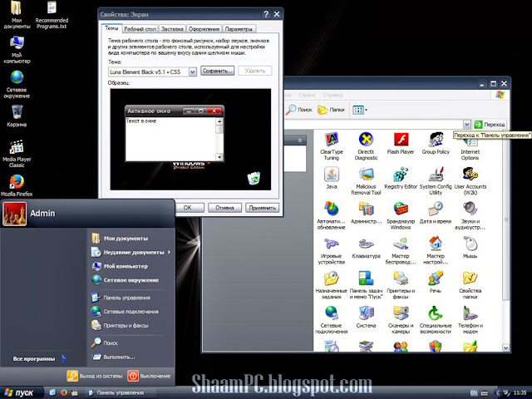532x399 pixels.
Task: Open Панель управления from Start menu
Action: pyautogui.click(x=121, y=298)
